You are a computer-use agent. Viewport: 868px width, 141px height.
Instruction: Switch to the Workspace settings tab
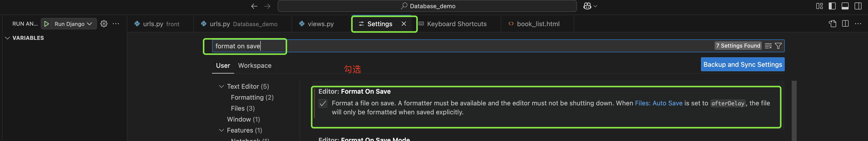(254, 66)
